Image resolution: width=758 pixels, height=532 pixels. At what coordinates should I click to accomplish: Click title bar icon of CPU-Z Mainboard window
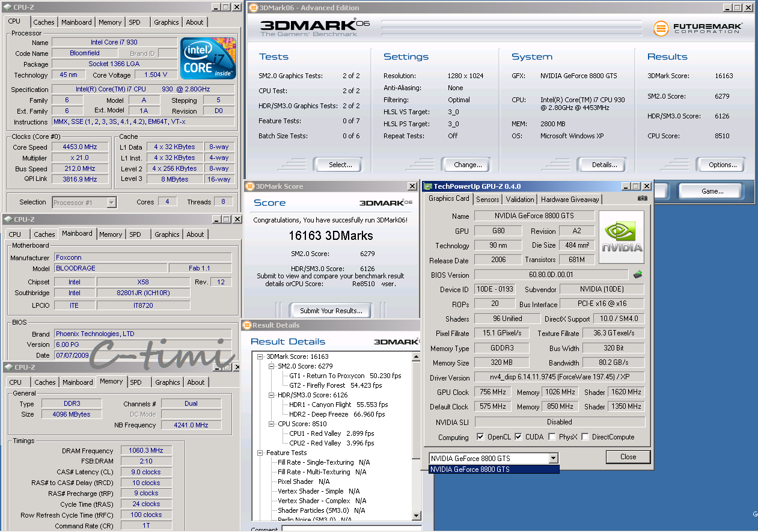[x=8, y=219]
